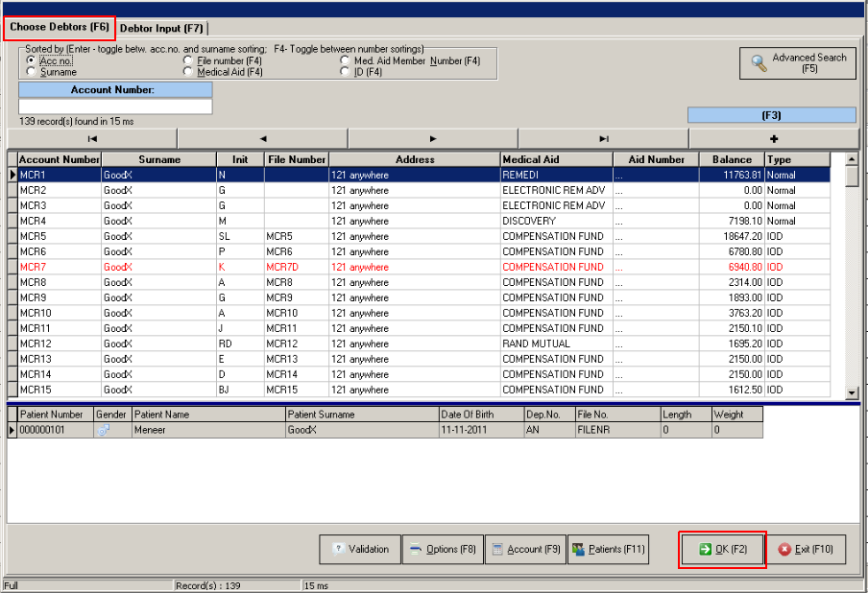
Task: Go to previous record arrow
Action: pyautogui.click(x=263, y=138)
